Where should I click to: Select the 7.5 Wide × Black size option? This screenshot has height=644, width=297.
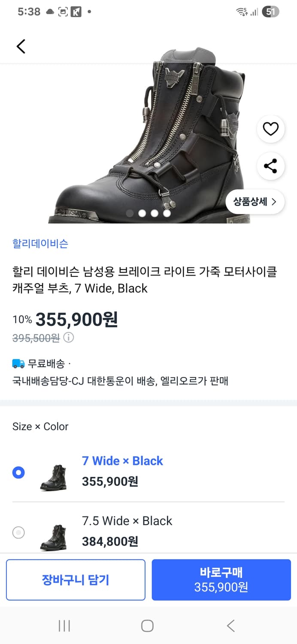18,532
